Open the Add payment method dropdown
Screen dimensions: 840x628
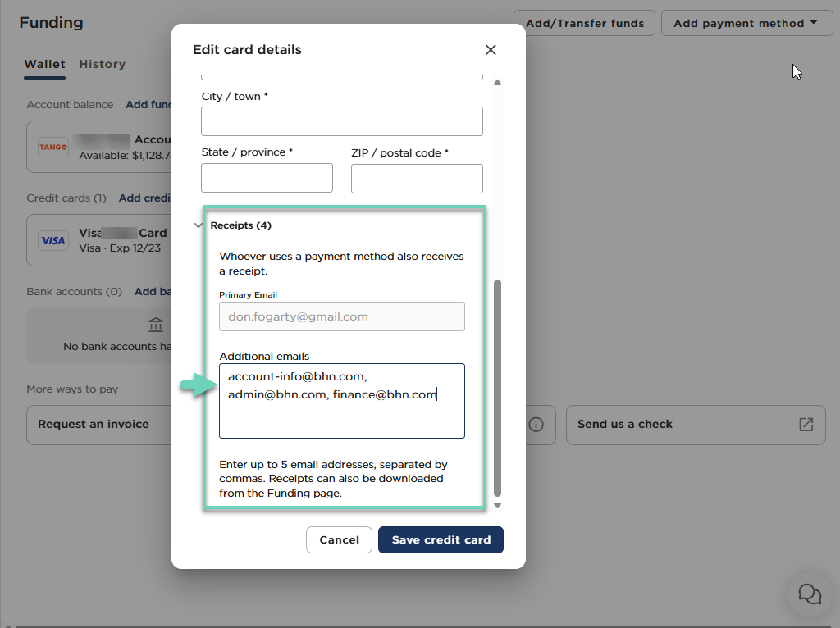tap(746, 23)
